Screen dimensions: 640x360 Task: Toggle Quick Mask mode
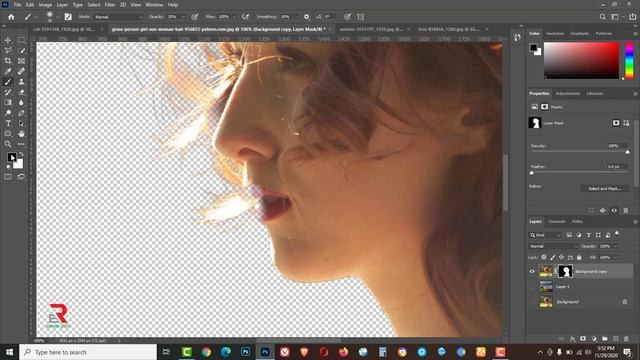pyautogui.click(x=8, y=177)
